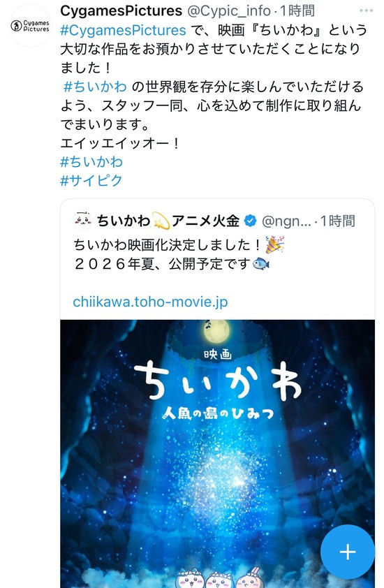Click the #CygamesPictures hashtag
This screenshot has height=588, width=384.
pyautogui.click(x=123, y=30)
